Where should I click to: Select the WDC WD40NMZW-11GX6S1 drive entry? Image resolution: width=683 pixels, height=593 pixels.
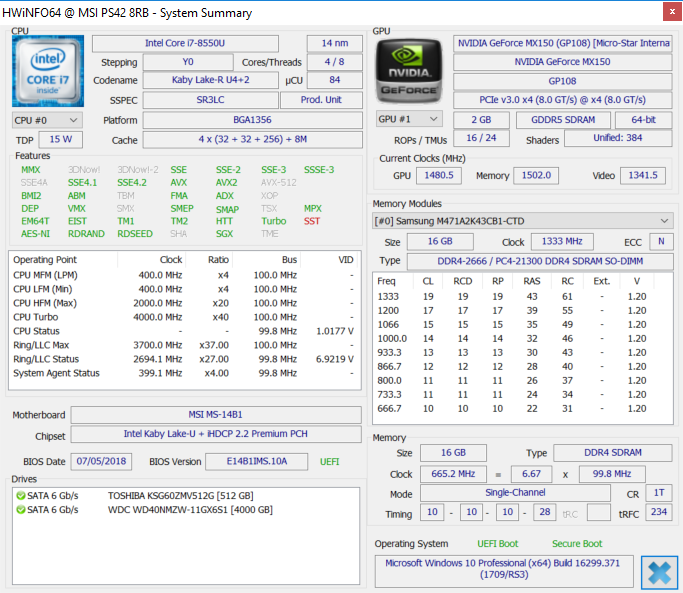(190, 510)
